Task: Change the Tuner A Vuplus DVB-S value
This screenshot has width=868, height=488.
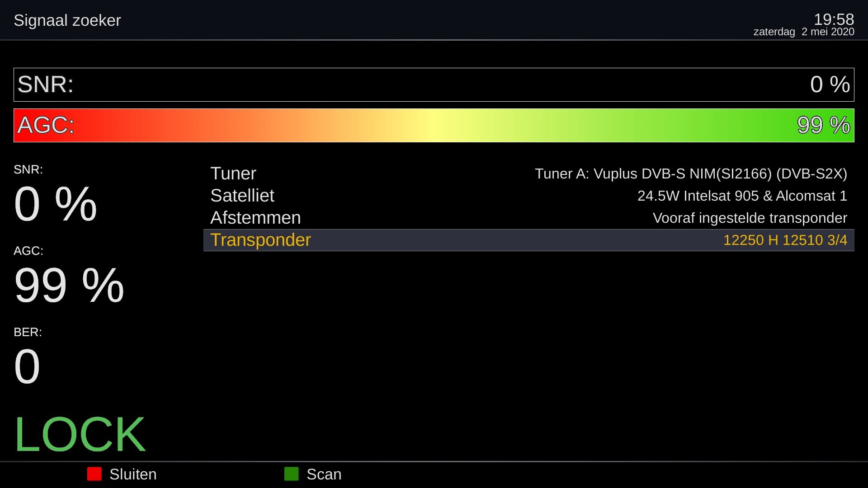Action: tap(691, 174)
